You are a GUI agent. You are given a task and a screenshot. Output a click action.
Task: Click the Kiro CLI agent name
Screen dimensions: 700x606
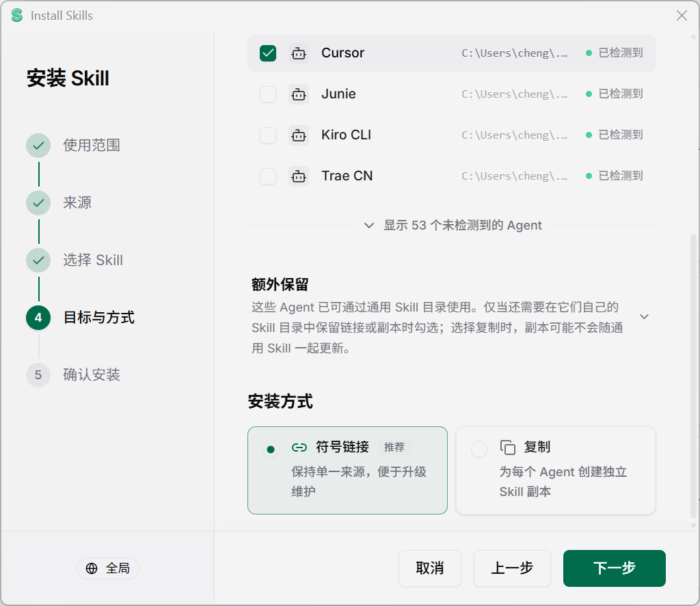(x=347, y=135)
